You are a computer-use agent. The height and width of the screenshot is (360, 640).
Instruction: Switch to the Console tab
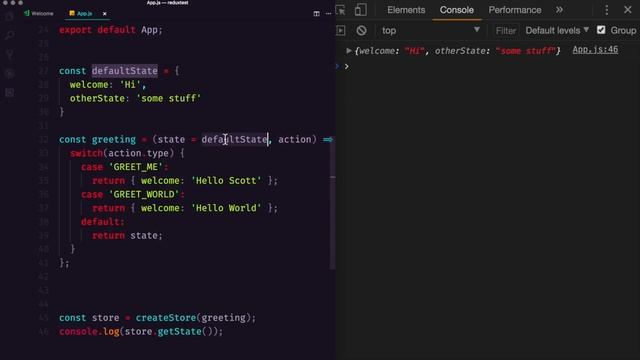[456, 10]
